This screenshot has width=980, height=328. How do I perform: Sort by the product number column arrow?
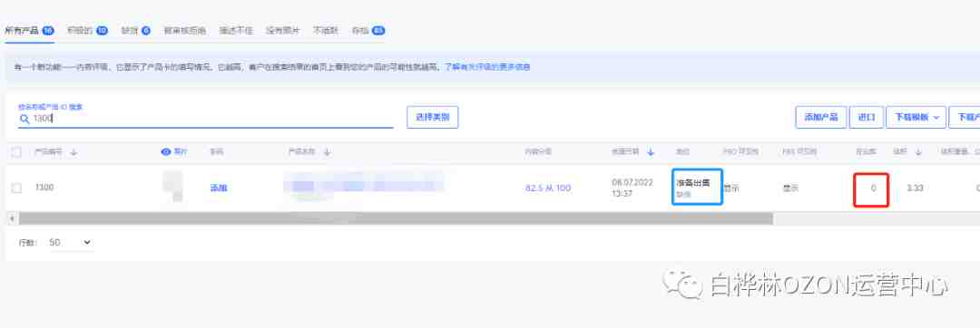[73, 151]
